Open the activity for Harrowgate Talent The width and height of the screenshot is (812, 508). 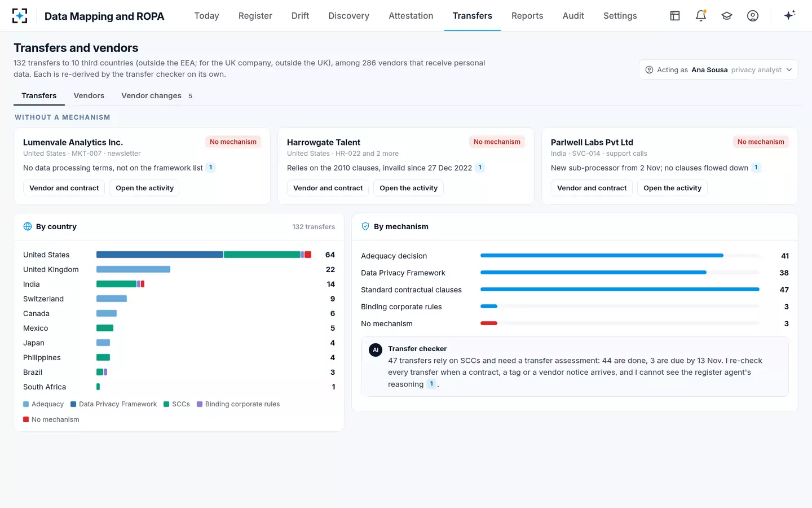(x=409, y=188)
